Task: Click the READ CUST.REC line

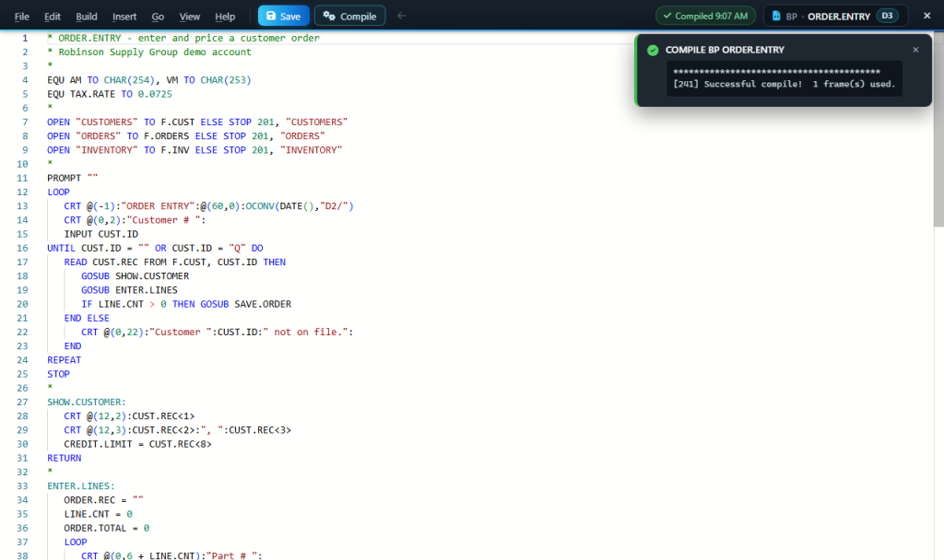Action: [174, 262]
